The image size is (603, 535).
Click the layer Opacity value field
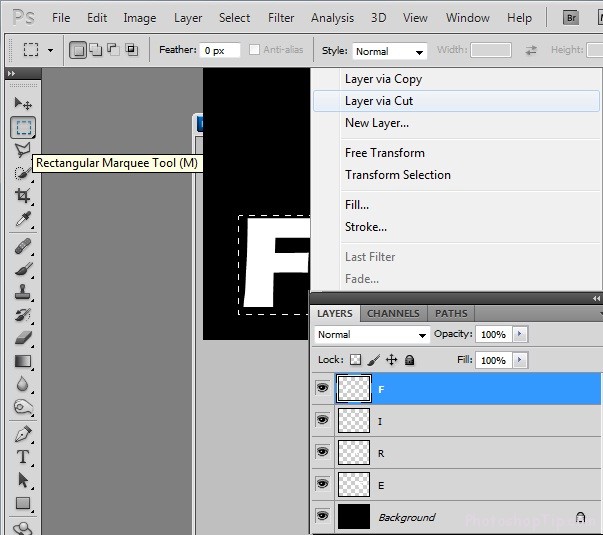click(493, 334)
